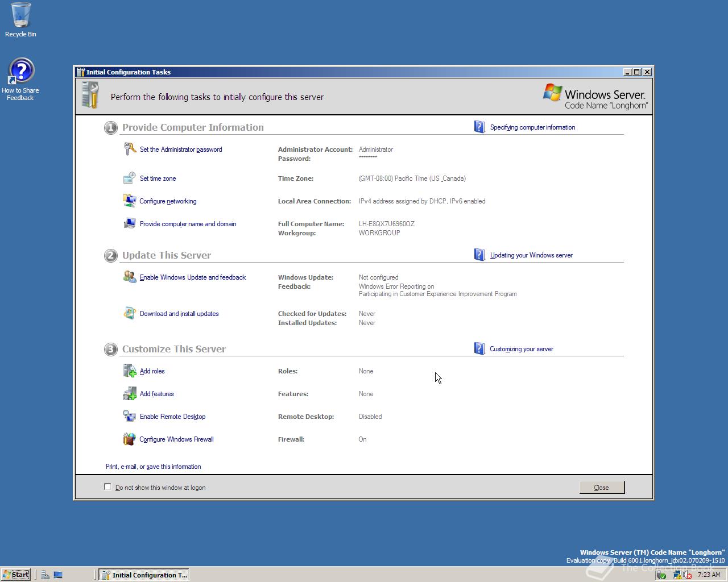This screenshot has height=582, width=728.
Task: Click the Firewall 'On' status
Action: [362, 439]
